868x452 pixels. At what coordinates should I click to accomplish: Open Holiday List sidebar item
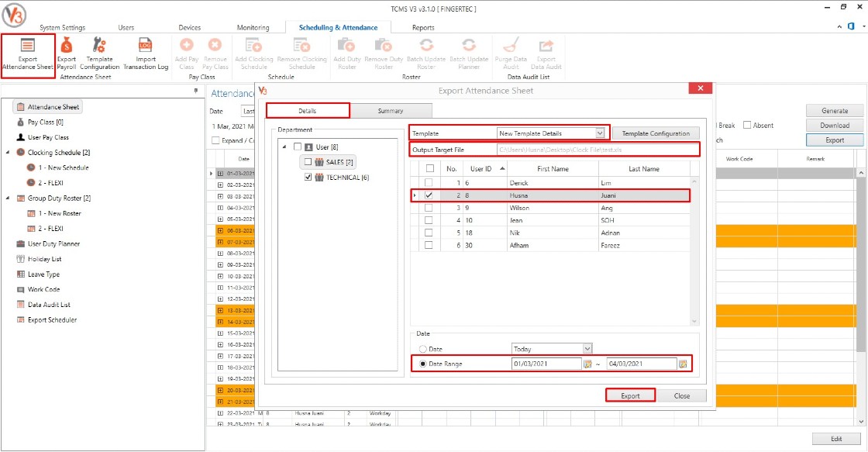point(39,259)
